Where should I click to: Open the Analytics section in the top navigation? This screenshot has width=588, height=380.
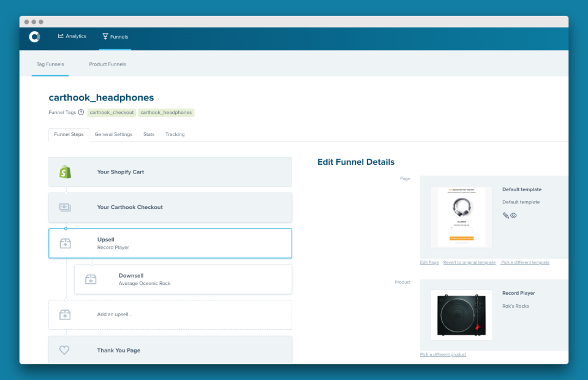point(72,36)
